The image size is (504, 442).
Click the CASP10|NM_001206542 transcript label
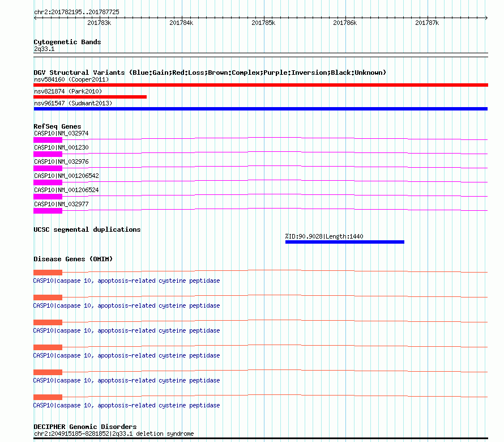pos(66,176)
